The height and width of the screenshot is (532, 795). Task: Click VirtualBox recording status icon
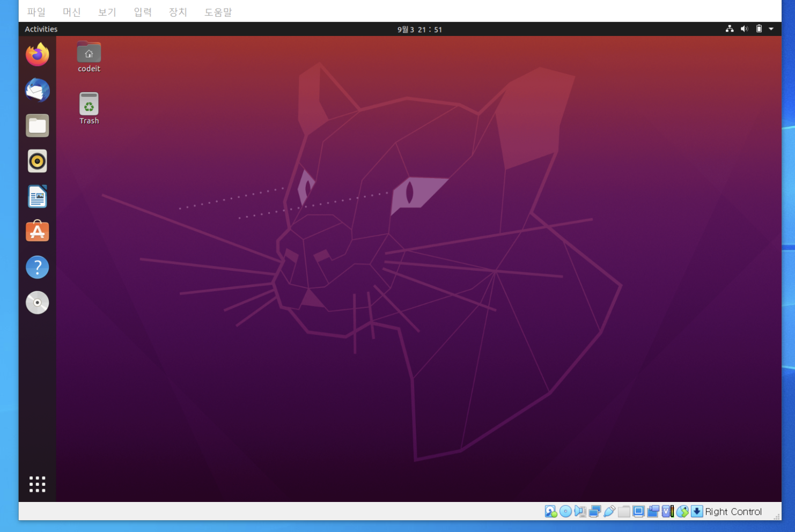(x=653, y=512)
